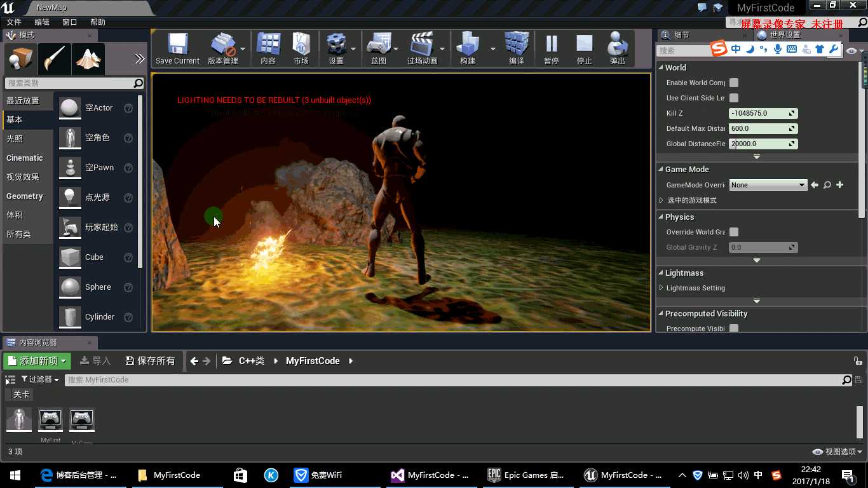Toggle Enable World Composition checkbox
868x488 pixels.
[x=734, y=83]
